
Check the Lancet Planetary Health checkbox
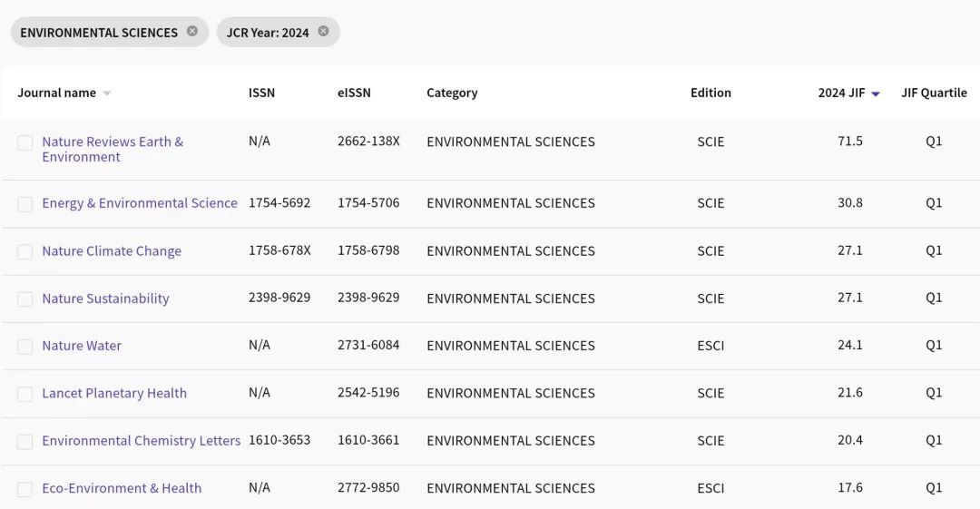(x=25, y=394)
